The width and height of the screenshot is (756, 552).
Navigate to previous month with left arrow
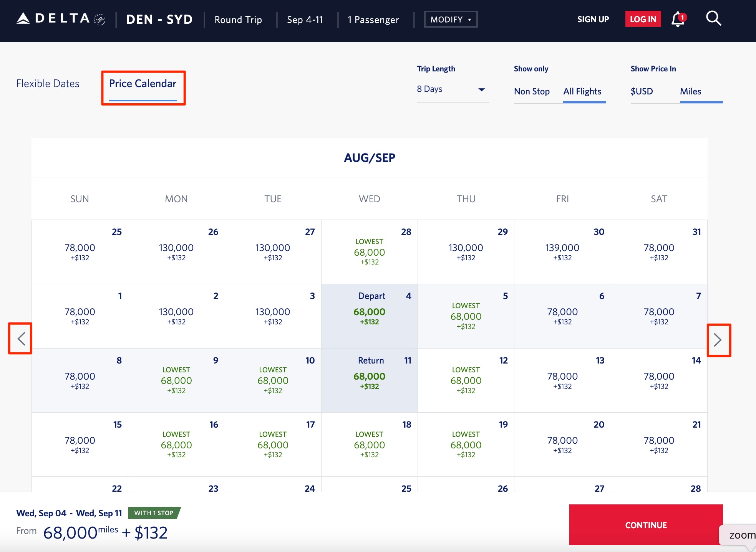[x=20, y=339]
